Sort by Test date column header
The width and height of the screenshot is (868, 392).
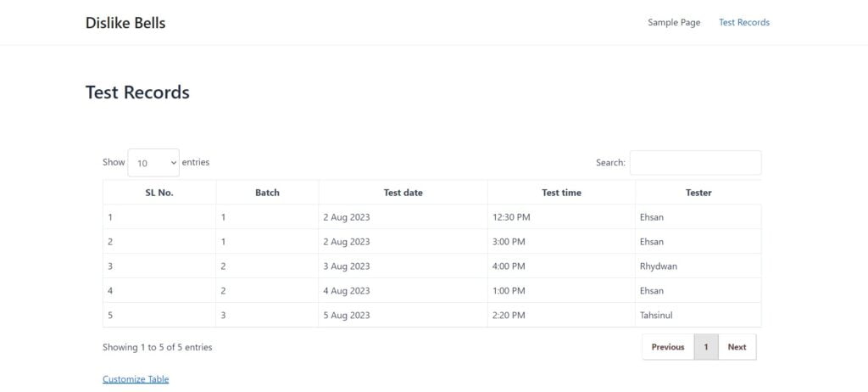403,193
